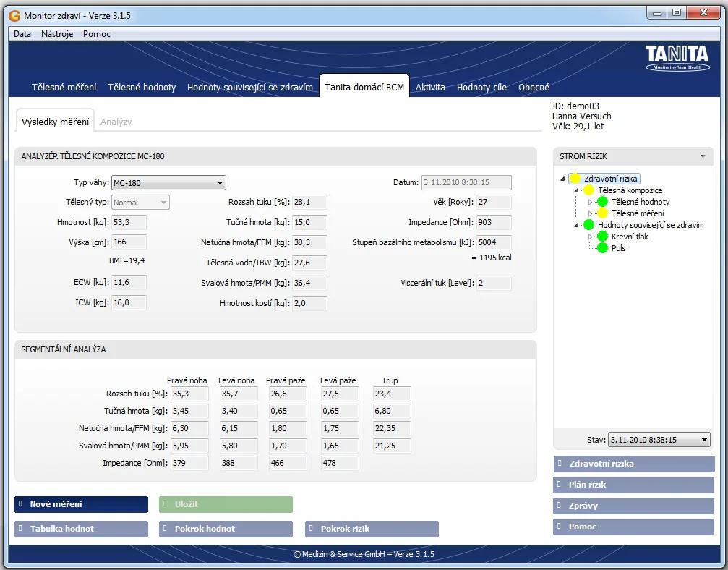Click the yellow circle beside Tělesné měření node
The height and width of the screenshot is (570, 728).
tap(602, 213)
